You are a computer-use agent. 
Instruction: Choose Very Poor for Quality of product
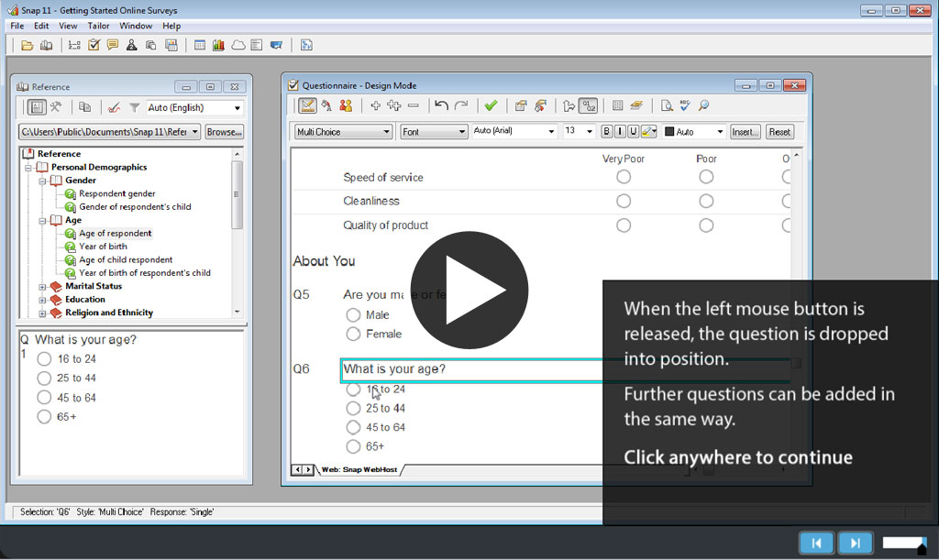[624, 225]
